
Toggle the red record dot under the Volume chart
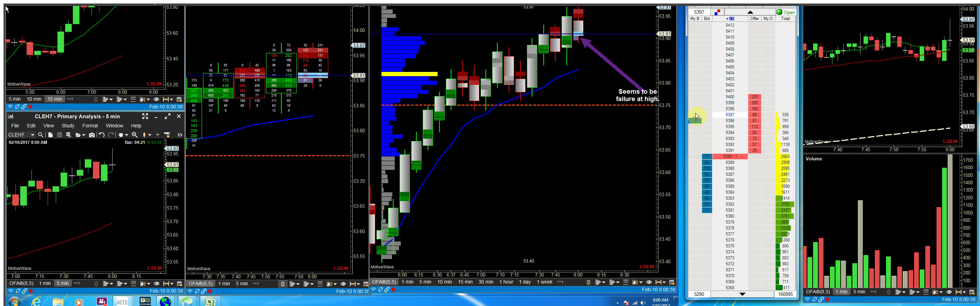tap(827, 300)
